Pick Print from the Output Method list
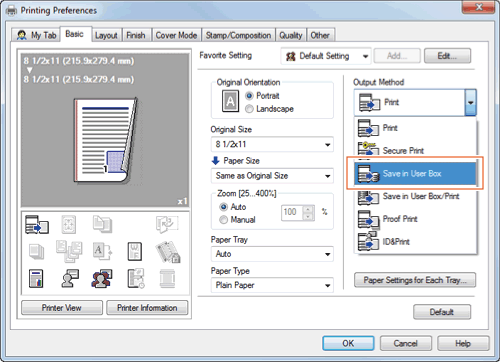The image size is (500, 362). (415, 128)
